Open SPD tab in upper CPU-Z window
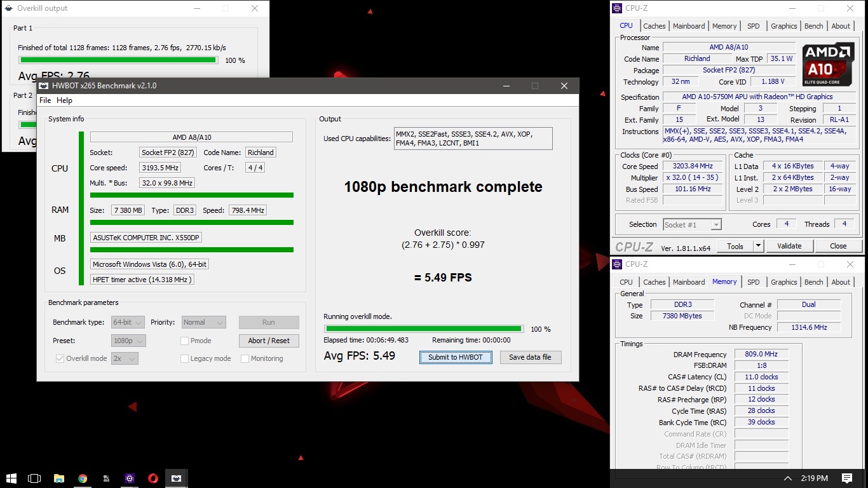The width and height of the screenshot is (868, 488). [x=753, y=26]
